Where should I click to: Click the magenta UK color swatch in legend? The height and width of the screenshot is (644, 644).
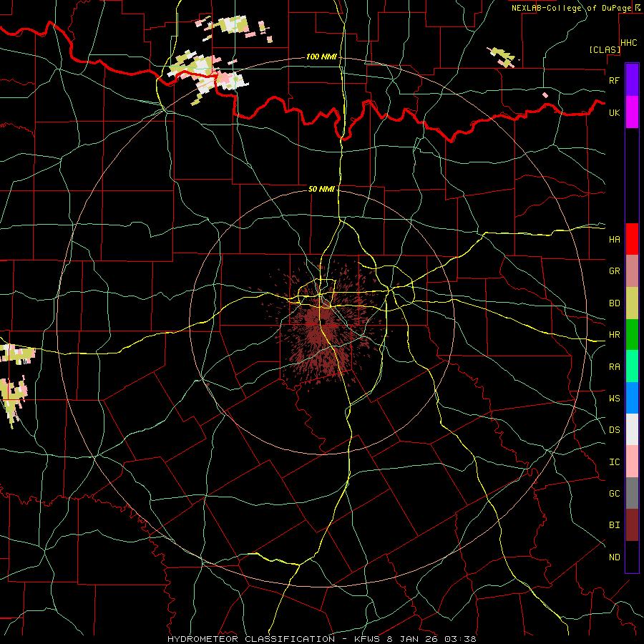tap(632, 112)
